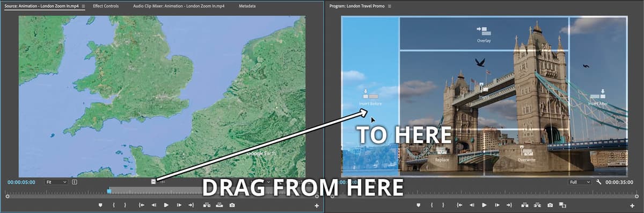
Task: Click the Source playhead on the time ruler
Action: tap(109, 190)
